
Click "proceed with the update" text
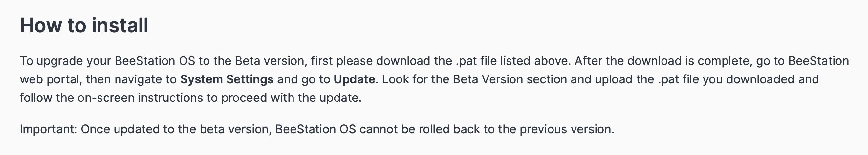291,98
